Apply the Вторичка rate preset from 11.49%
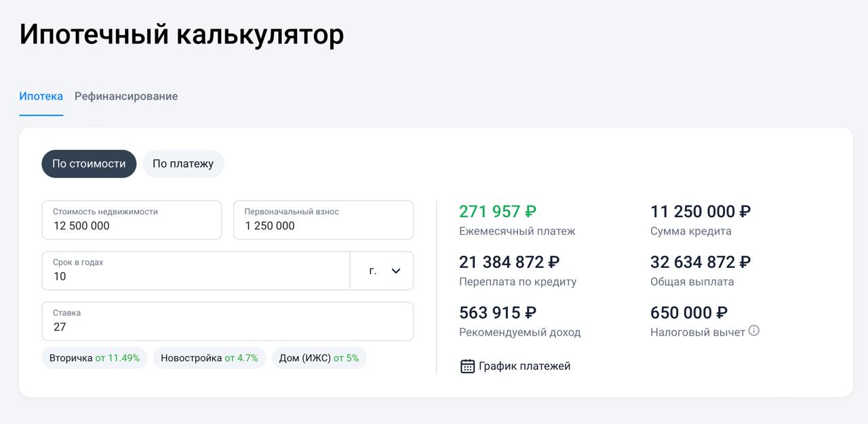 [94, 358]
